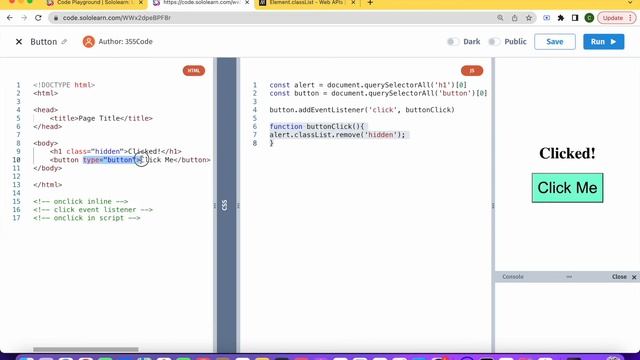Viewport: 640px width, 360px height.
Task: Click the Clicked! heading in preview
Action: 567,153
